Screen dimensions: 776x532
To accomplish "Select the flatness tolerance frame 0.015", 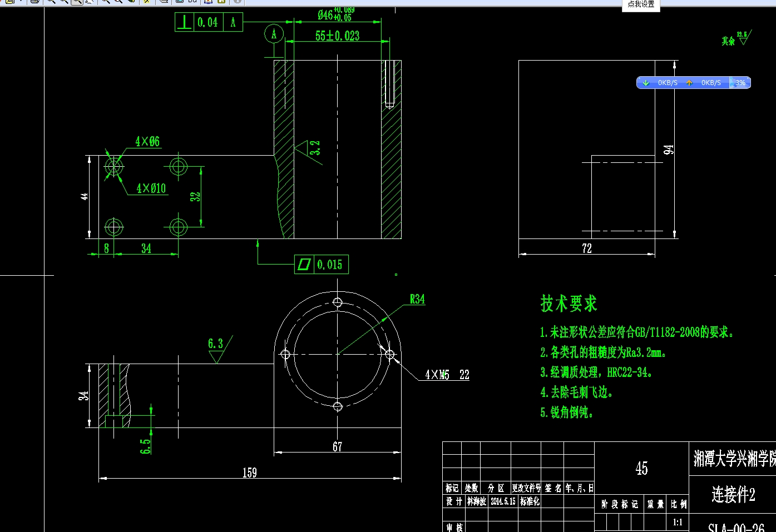I will (322, 265).
